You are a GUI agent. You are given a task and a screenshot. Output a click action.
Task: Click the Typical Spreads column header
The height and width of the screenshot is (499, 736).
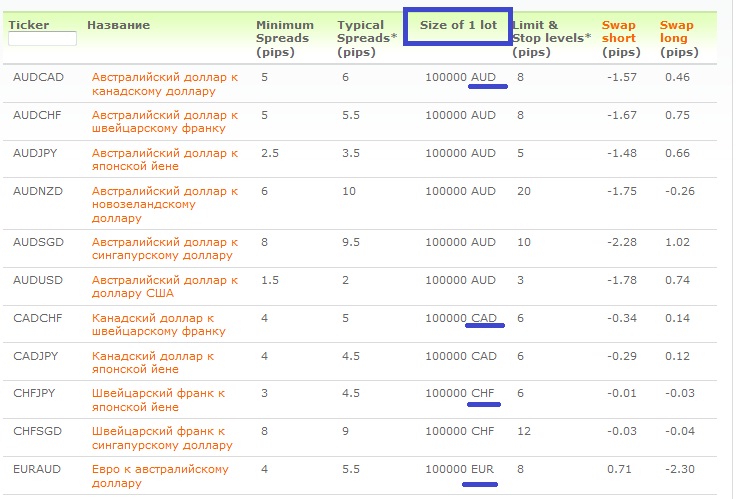367,38
